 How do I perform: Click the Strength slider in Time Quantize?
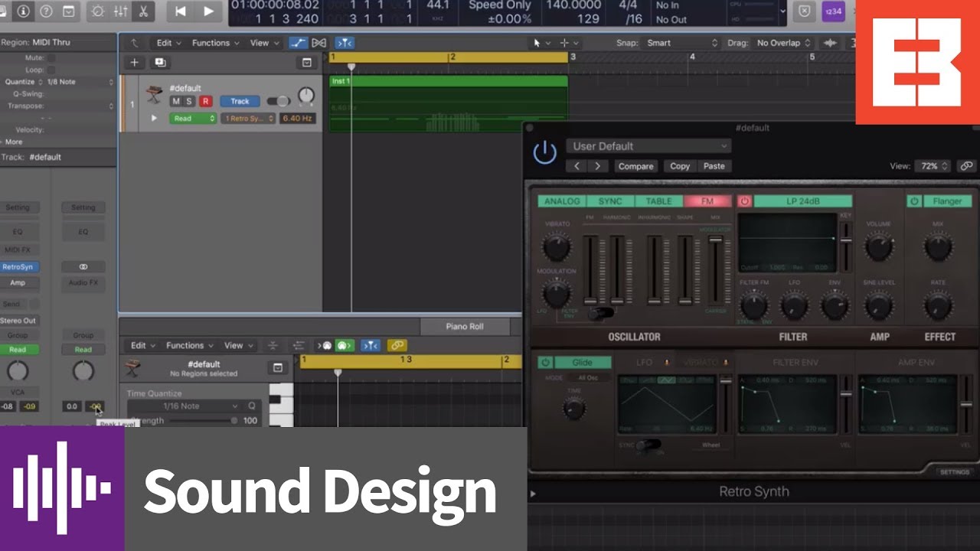coord(204,421)
